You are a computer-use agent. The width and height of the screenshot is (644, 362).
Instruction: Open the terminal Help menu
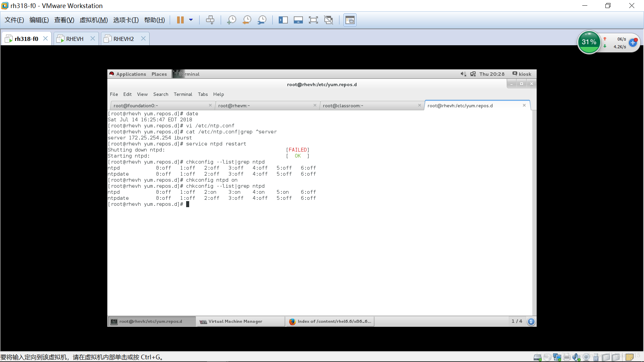pos(218,94)
